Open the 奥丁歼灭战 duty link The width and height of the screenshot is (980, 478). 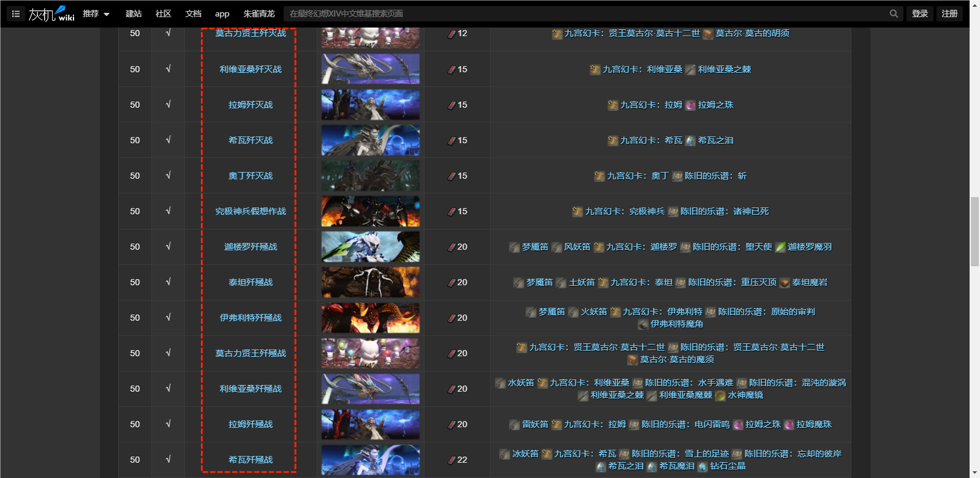(x=251, y=176)
